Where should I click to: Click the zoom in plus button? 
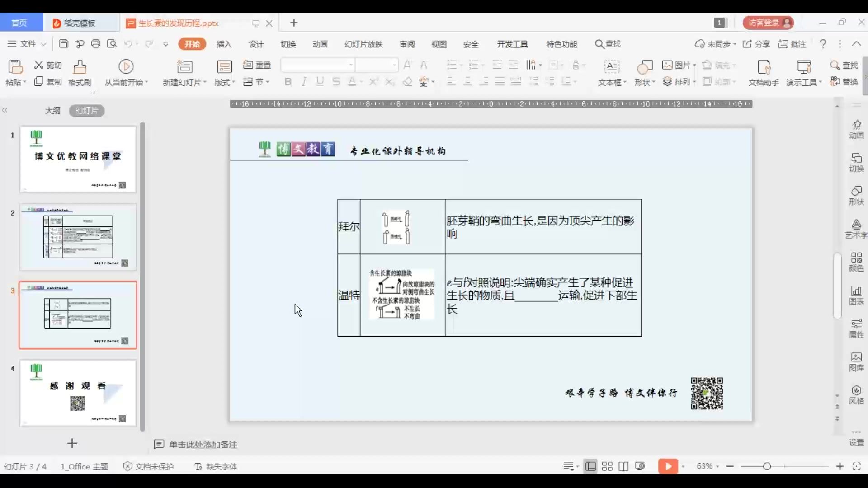pyautogui.click(x=840, y=466)
